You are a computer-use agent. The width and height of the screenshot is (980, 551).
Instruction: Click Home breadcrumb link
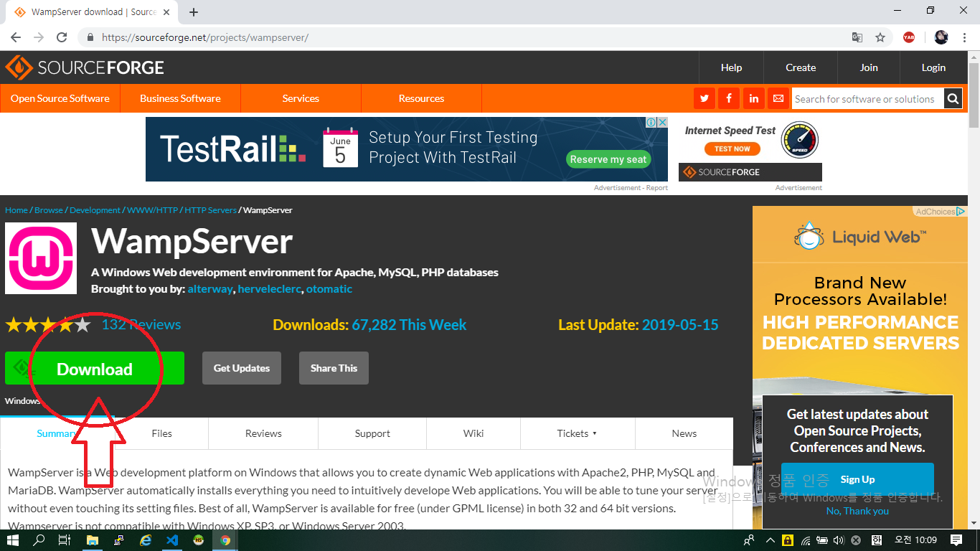point(17,210)
